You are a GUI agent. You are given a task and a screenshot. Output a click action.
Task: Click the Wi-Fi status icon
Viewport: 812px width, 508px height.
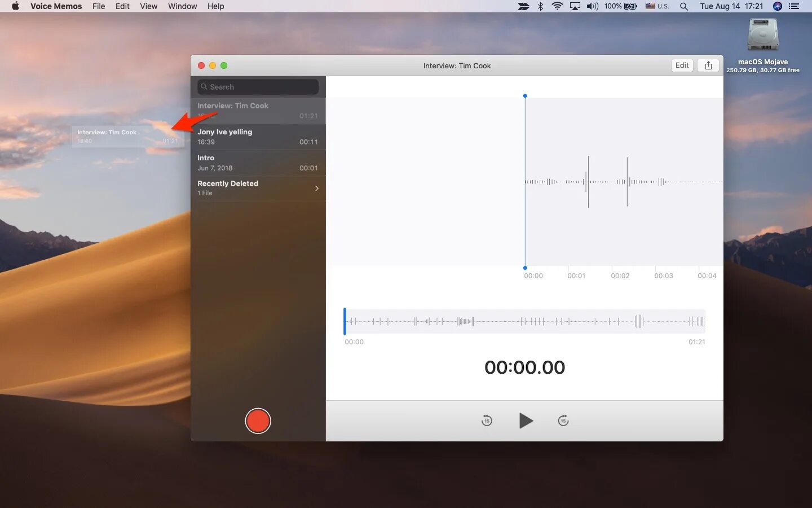(x=557, y=6)
